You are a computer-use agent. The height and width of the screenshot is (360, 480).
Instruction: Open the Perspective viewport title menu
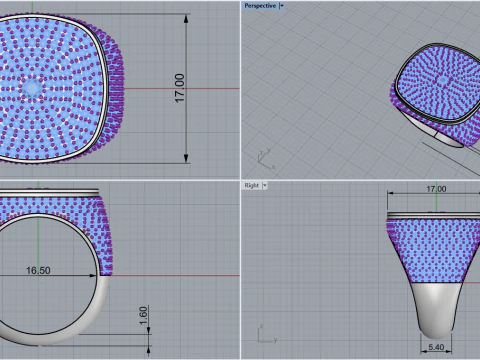[260, 6]
